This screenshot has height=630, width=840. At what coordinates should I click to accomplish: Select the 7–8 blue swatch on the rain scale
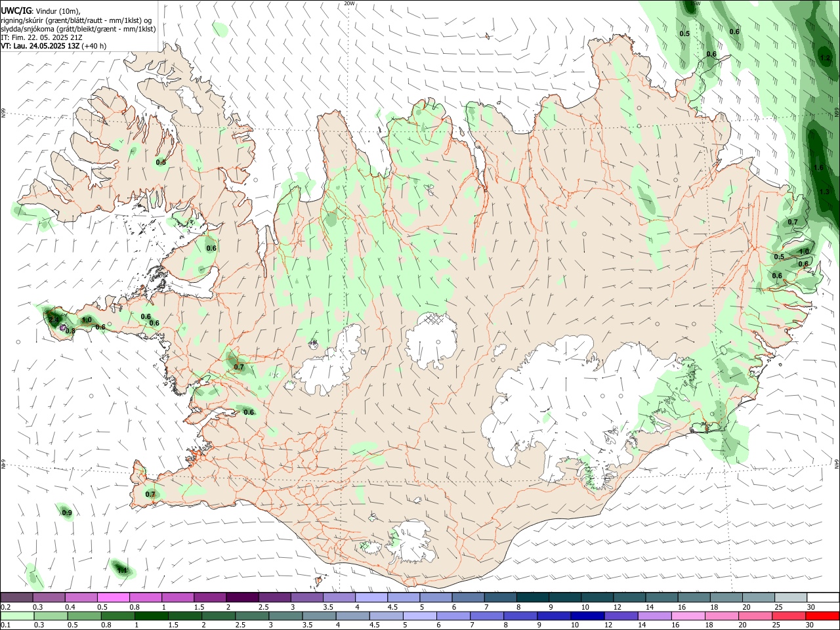tap(486, 616)
